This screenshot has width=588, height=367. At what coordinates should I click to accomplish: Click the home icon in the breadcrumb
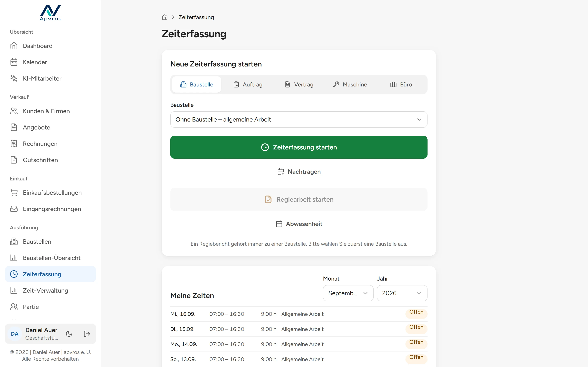coord(165,17)
